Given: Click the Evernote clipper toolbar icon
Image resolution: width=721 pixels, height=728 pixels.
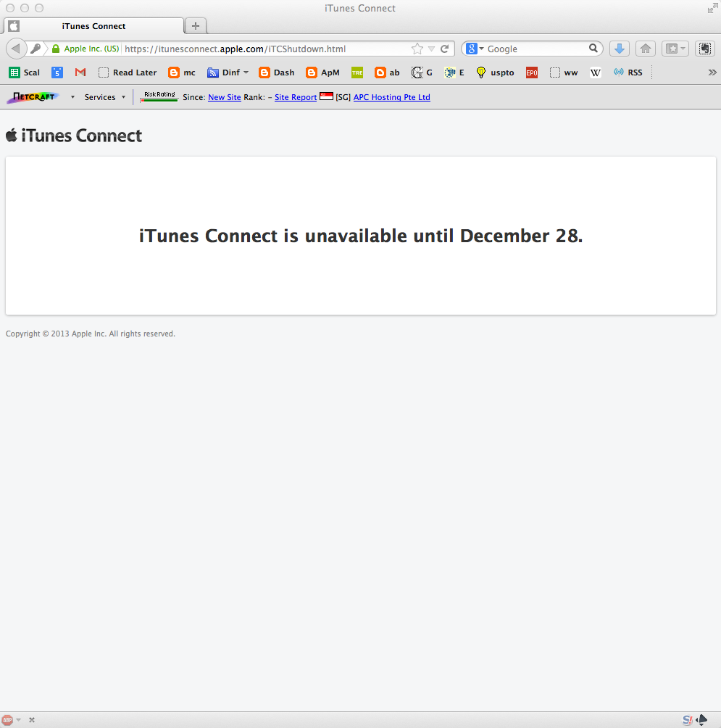Looking at the screenshot, I should (705, 49).
